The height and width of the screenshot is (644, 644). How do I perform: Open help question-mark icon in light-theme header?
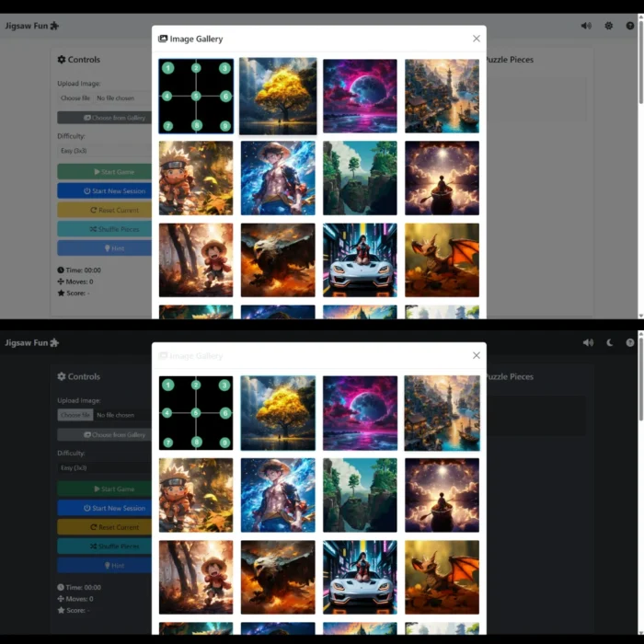[630, 26]
